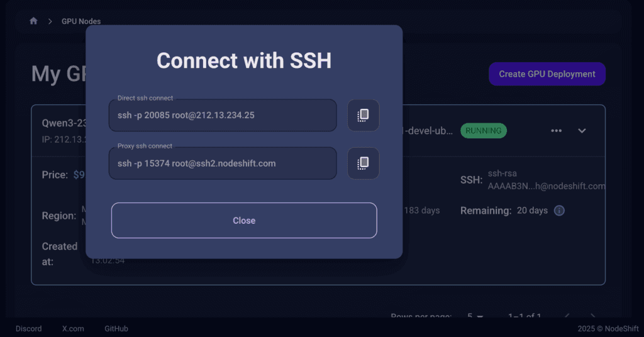Click the direct ssh connect text field
The image size is (644, 337).
click(223, 115)
